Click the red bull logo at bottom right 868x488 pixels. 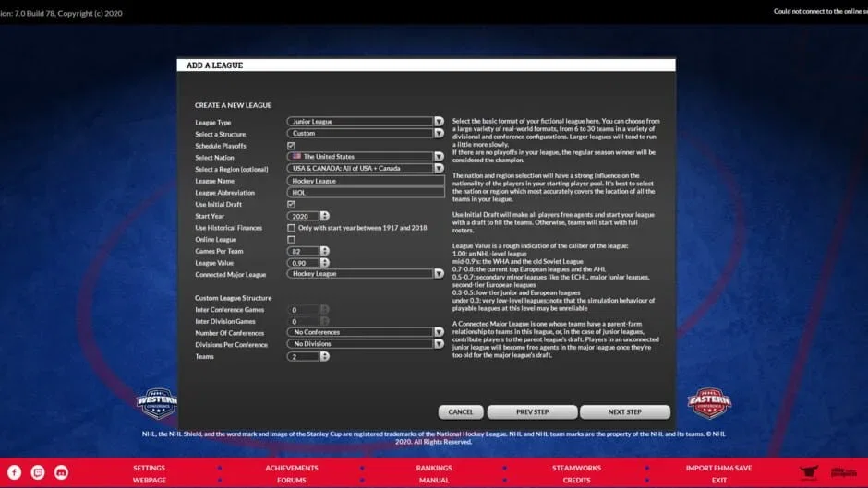809,472
